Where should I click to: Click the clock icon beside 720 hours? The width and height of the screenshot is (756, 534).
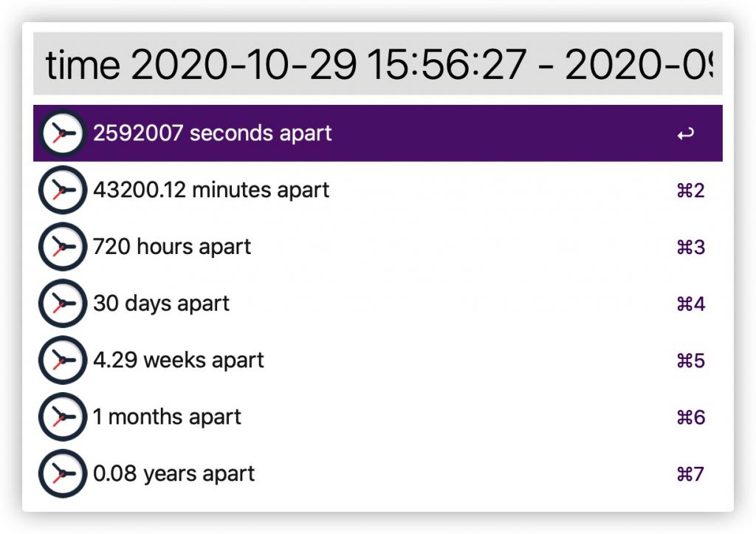point(62,247)
